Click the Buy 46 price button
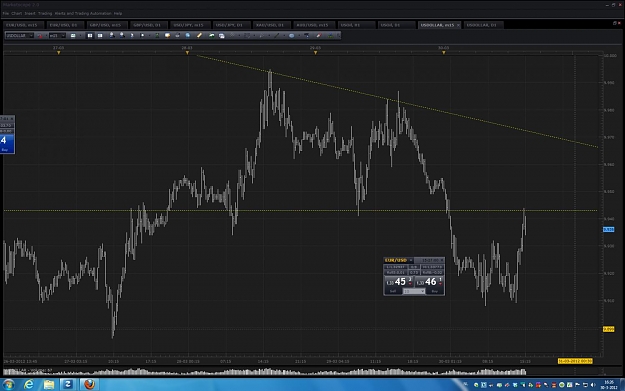The image size is (625, 391). point(429,282)
